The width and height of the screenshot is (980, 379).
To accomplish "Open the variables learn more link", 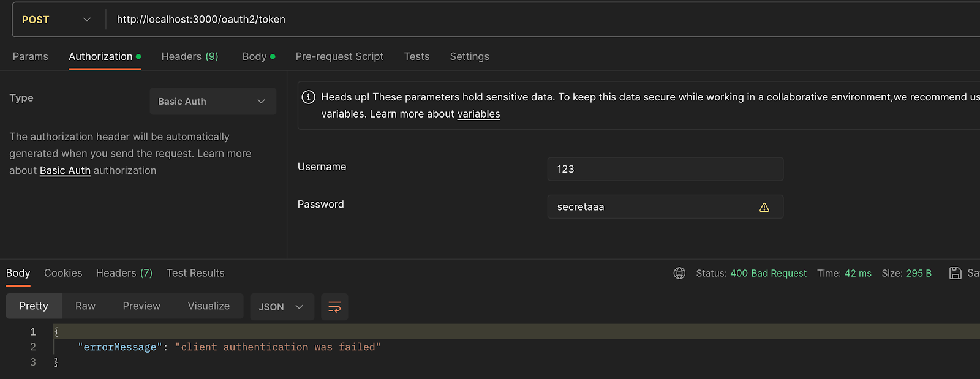I will pyautogui.click(x=478, y=114).
